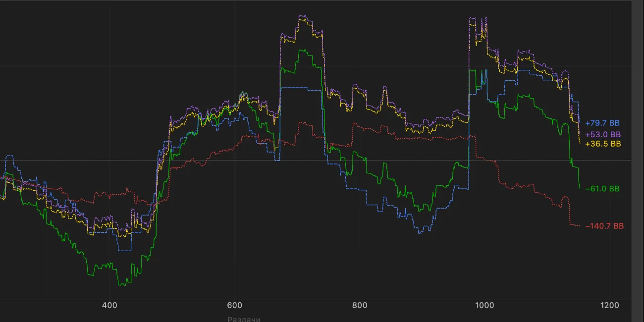Click the blue +79.7 BB value label

pos(602,123)
